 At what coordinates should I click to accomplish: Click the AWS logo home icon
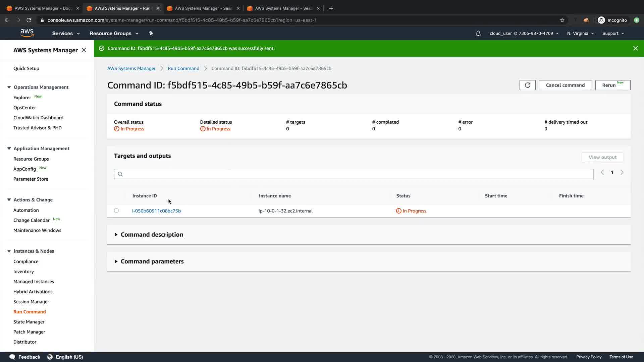click(27, 33)
